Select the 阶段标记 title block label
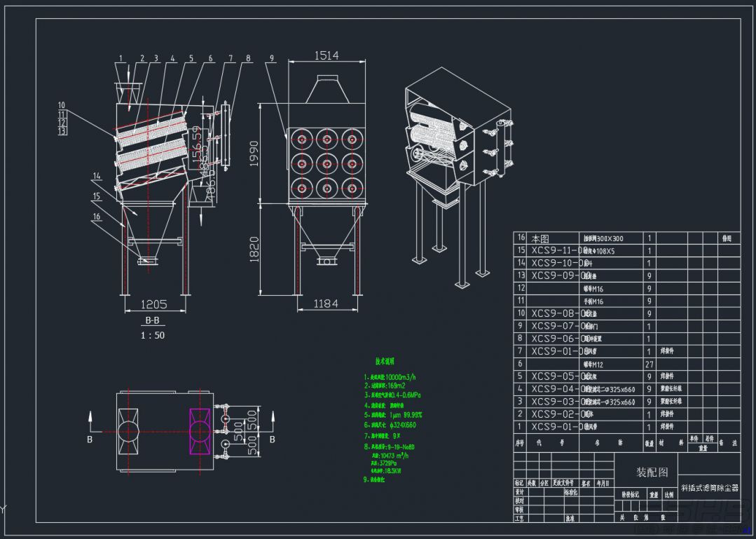This screenshot has height=539, width=756. (x=630, y=494)
